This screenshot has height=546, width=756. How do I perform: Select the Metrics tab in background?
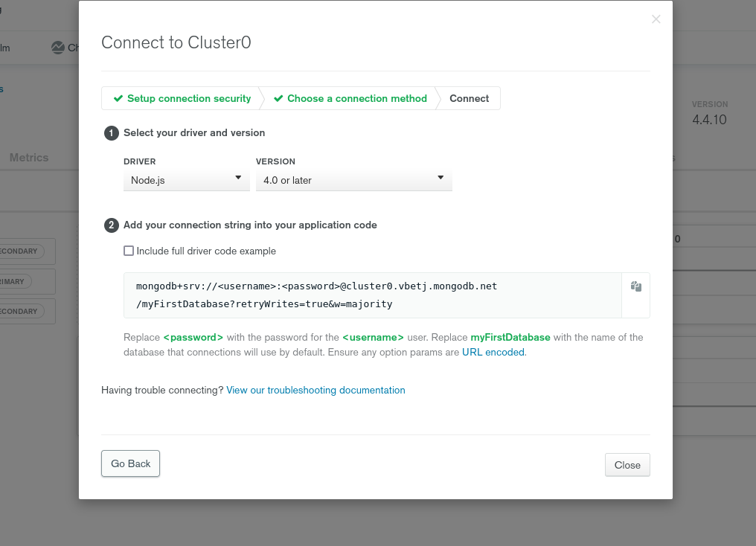[29, 158]
